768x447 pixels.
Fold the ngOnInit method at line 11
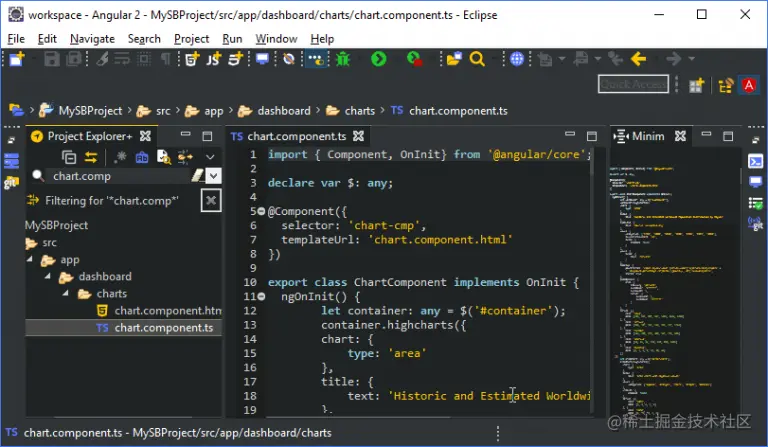click(262, 296)
